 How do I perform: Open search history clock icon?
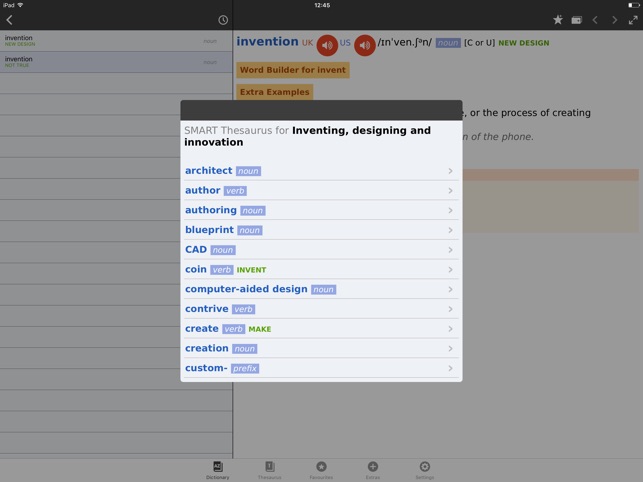[223, 20]
